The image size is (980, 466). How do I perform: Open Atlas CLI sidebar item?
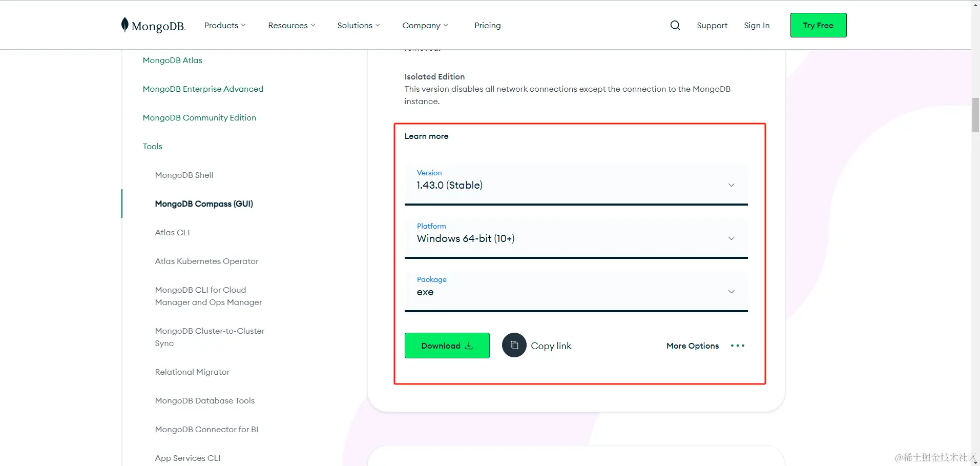click(x=172, y=232)
